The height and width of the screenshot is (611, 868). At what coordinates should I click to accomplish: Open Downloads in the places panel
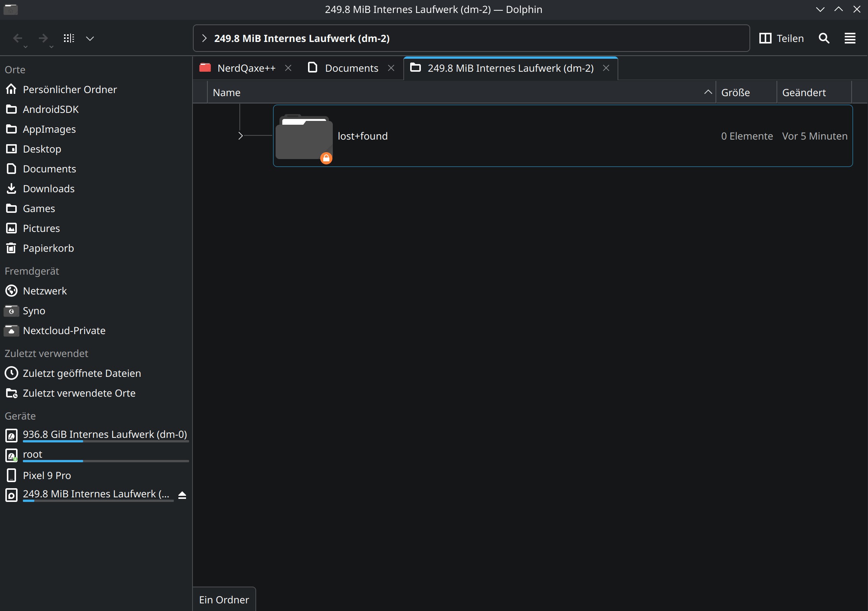coord(48,189)
